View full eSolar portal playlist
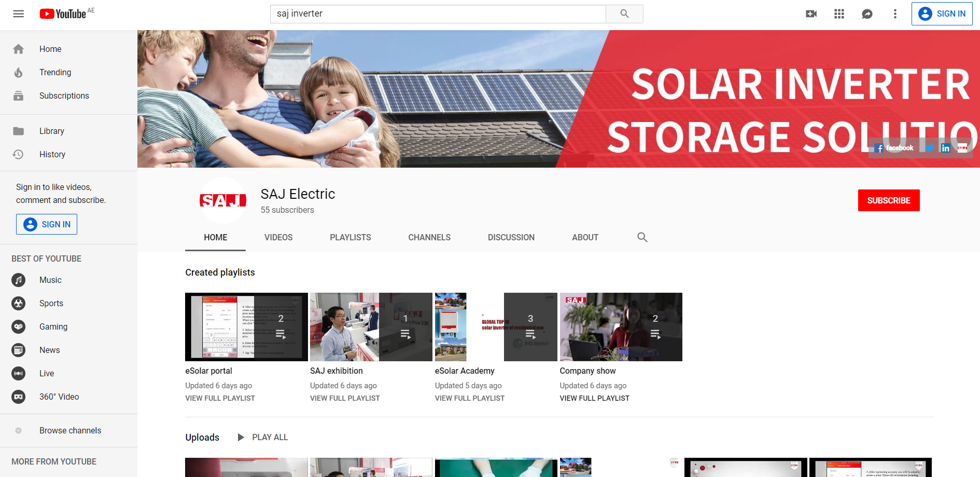Viewport: 980px width, 477px height. (220, 398)
